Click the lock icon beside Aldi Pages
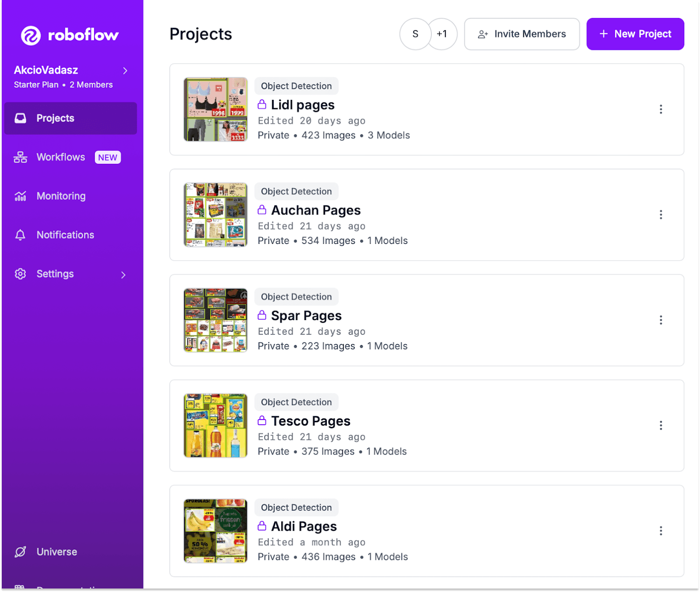The image size is (700, 592). 262,526
